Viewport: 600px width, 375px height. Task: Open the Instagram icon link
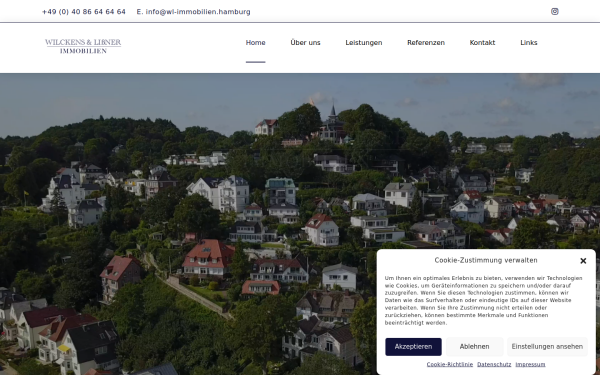[x=554, y=11]
